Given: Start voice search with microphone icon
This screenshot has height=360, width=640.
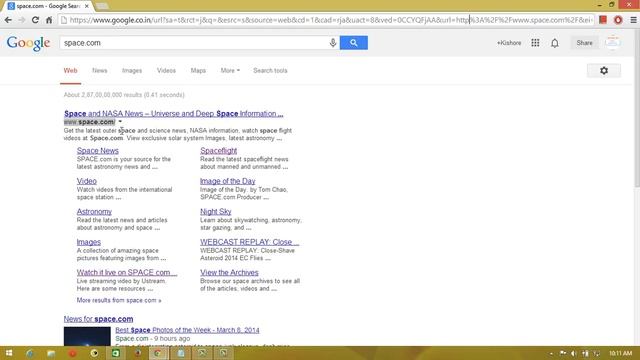Looking at the screenshot, I should 333,42.
